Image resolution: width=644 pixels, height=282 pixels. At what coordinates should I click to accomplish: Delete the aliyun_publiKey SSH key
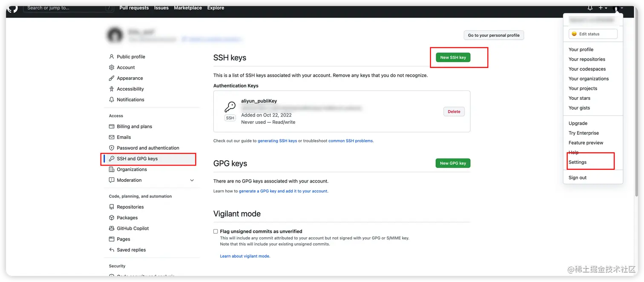454,112
